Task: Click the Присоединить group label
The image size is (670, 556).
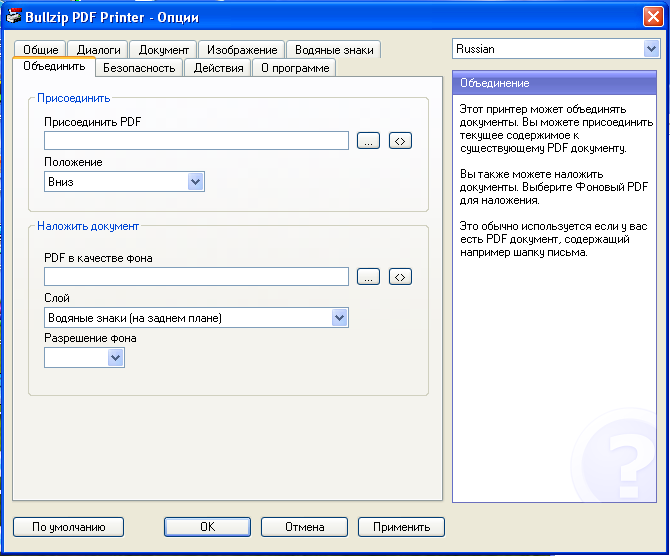Action: pyautogui.click(x=73, y=98)
